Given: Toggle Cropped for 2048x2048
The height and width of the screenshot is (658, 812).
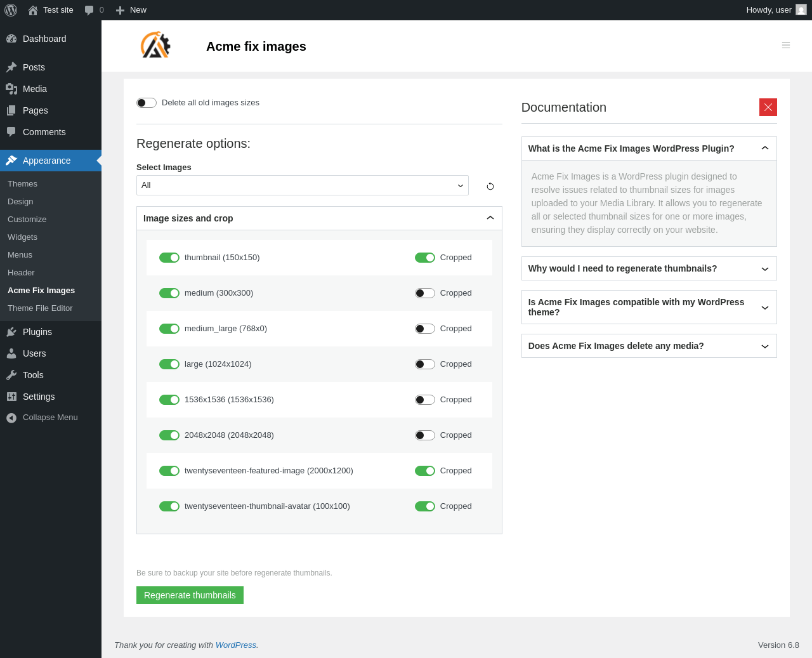Looking at the screenshot, I should pos(425,435).
